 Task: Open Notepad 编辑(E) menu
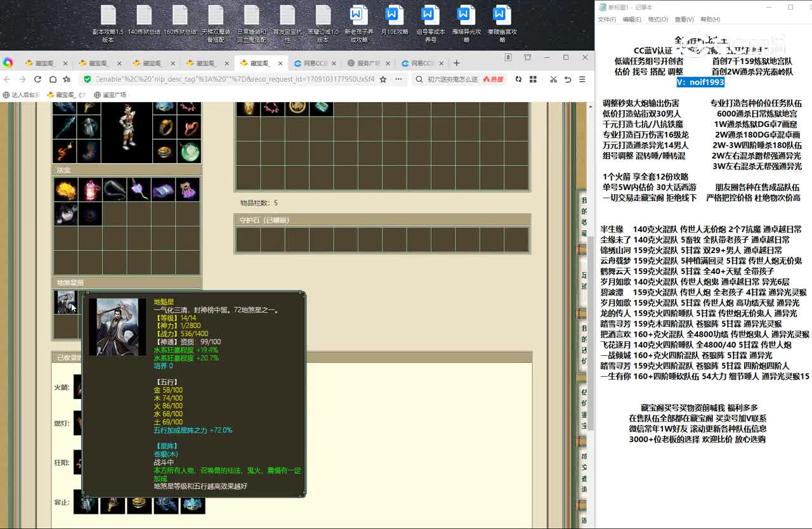pos(632,20)
